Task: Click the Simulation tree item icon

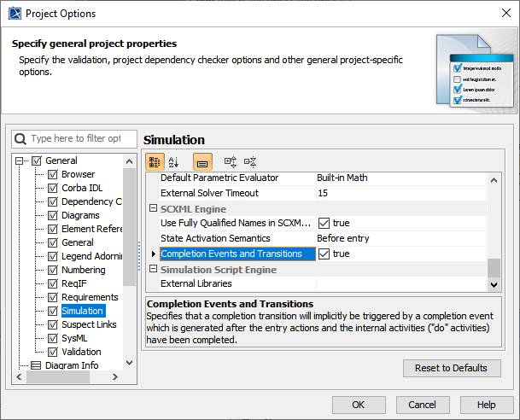Action: click(x=53, y=311)
